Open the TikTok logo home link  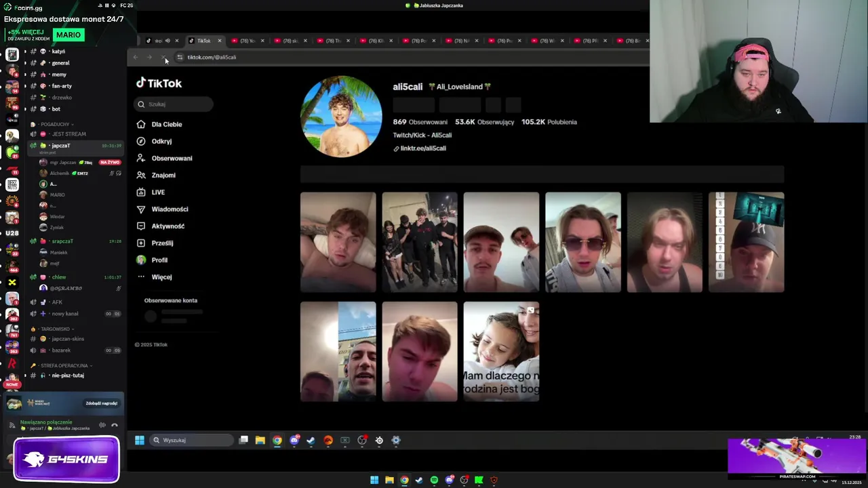159,83
